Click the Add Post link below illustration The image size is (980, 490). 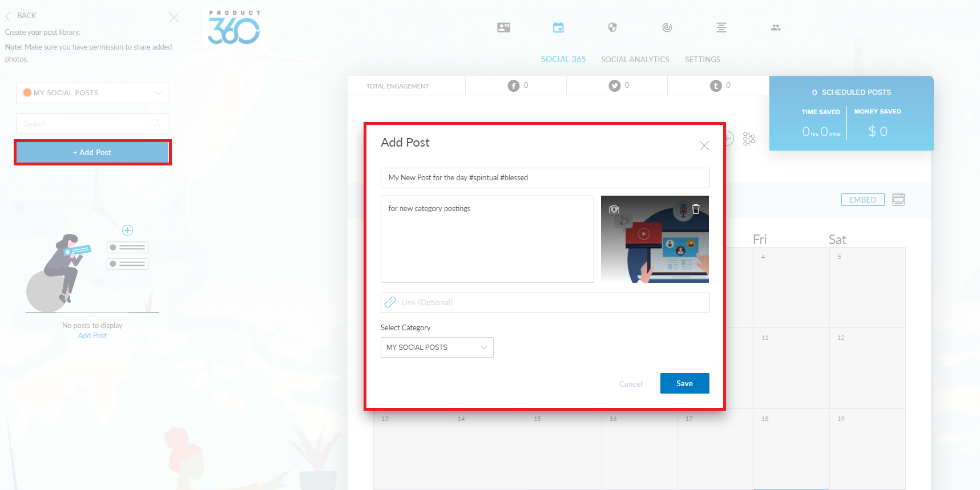(92, 335)
